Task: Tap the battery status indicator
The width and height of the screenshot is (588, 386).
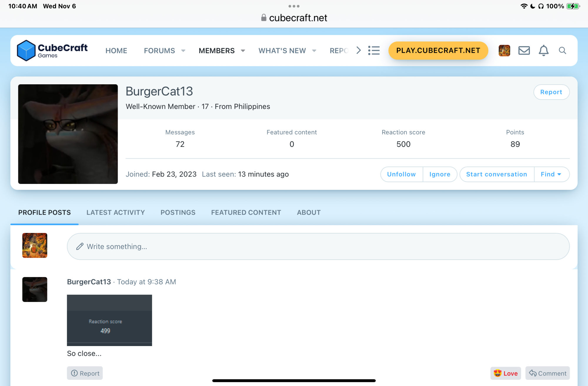Action: (573, 6)
